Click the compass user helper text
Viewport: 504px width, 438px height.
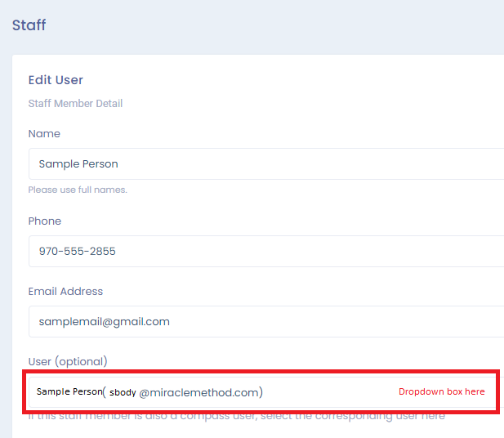(237, 416)
